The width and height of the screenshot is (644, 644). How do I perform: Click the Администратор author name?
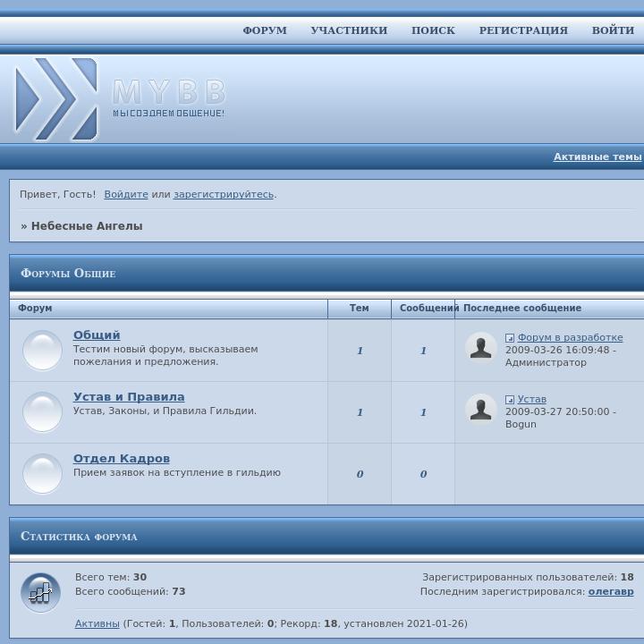pyautogui.click(x=546, y=362)
